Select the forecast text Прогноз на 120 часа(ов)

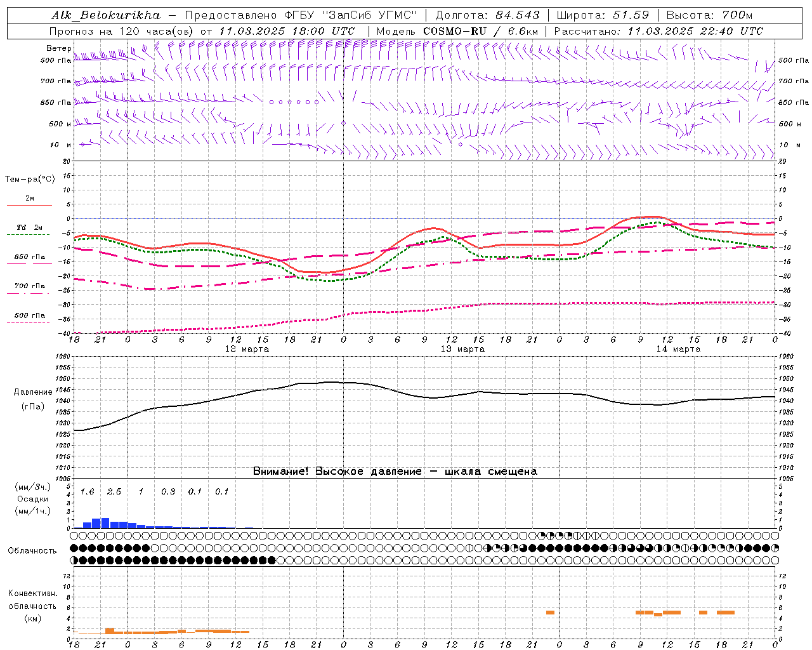(122, 31)
